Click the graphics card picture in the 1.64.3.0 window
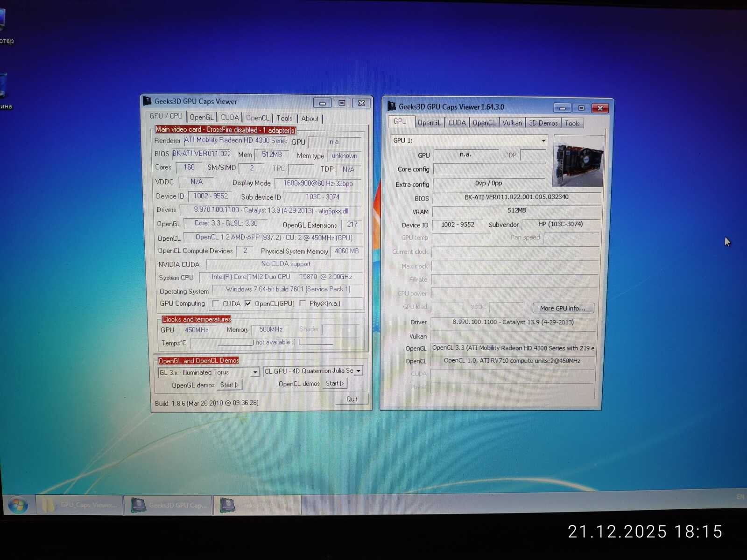This screenshot has height=560, width=747. pos(578,161)
